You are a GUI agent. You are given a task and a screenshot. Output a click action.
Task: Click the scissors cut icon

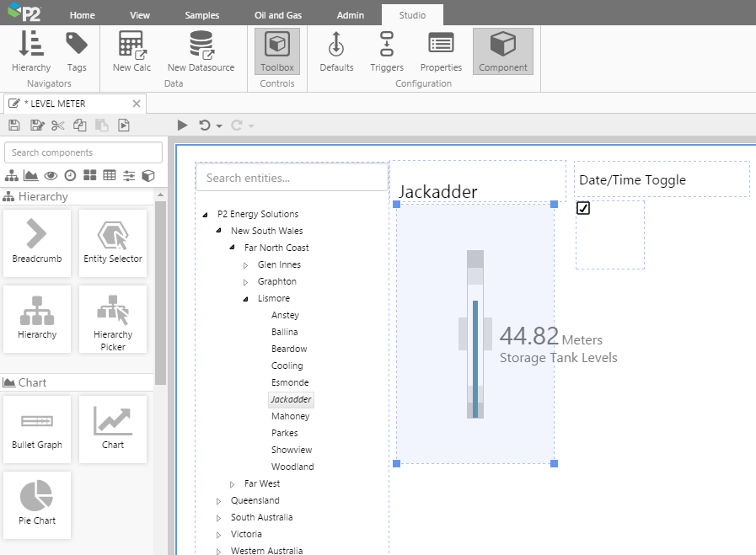[x=57, y=125]
